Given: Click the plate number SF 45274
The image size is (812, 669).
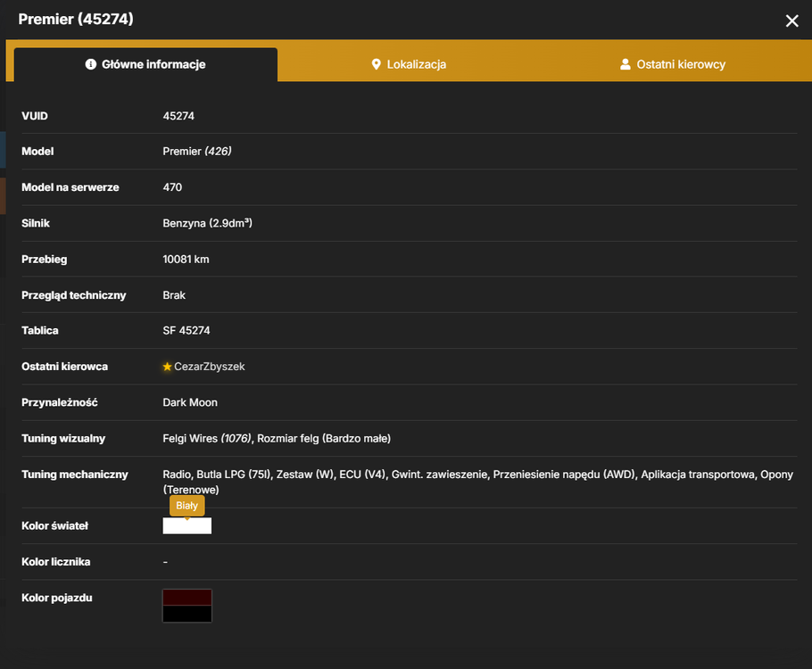Looking at the screenshot, I should [186, 330].
